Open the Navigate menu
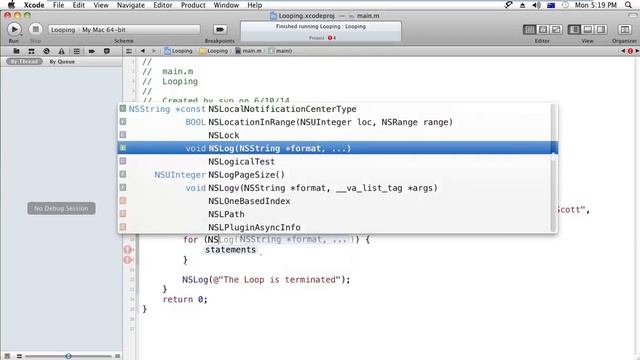Viewport: 640px width, 360px height. coord(131,5)
